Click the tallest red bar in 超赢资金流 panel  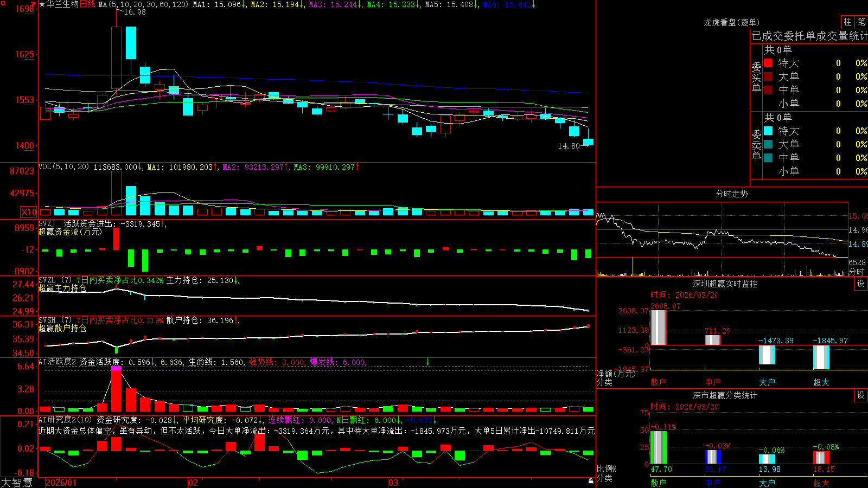click(116, 239)
